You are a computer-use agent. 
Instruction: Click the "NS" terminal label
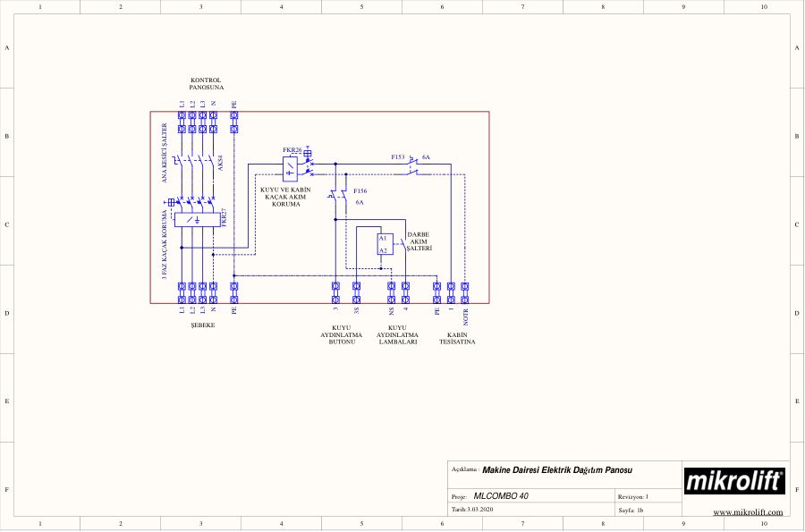391,311
